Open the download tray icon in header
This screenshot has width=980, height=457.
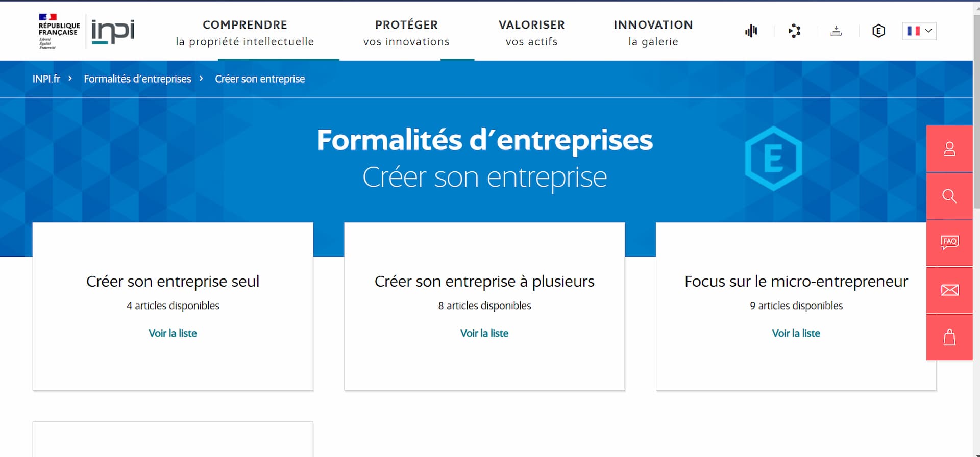(x=836, y=31)
